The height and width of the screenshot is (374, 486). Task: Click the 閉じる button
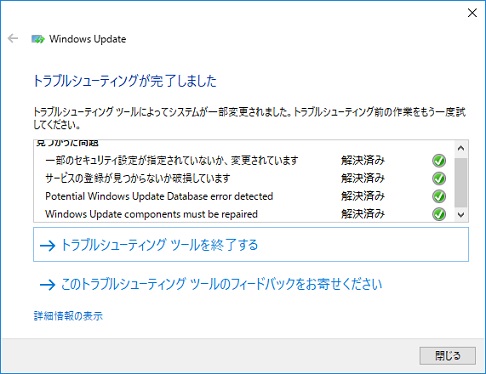pos(447,356)
